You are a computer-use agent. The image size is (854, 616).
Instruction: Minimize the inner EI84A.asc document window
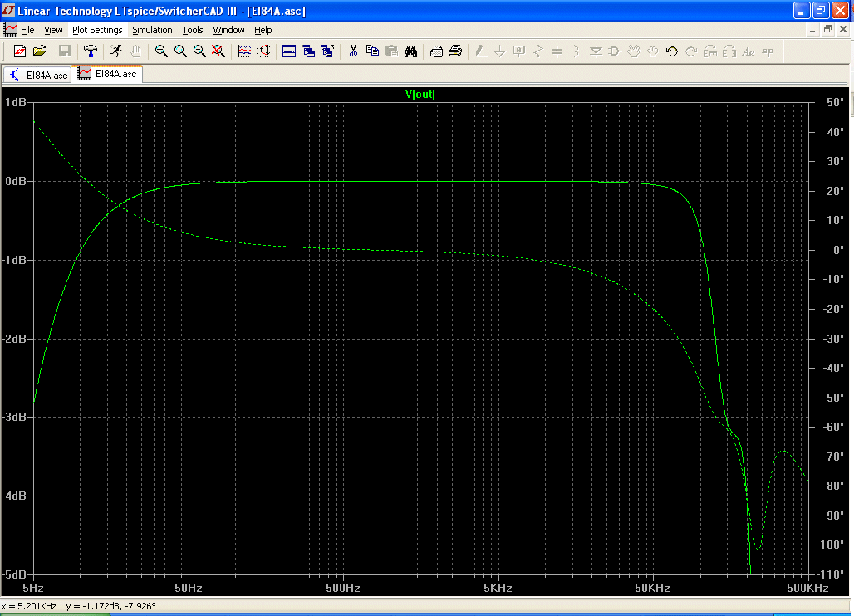pyautogui.click(x=812, y=30)
